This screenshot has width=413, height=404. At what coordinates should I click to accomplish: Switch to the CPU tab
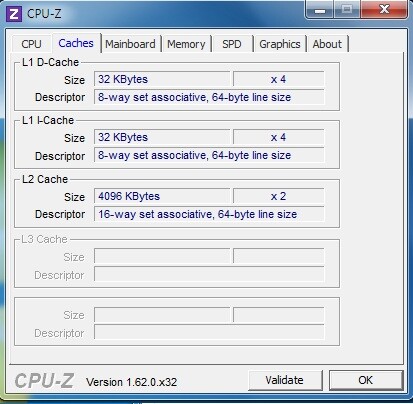31,44
